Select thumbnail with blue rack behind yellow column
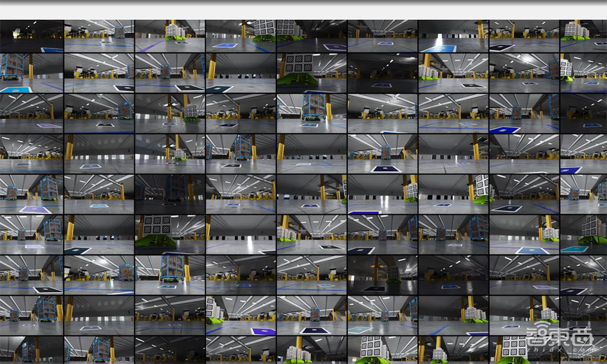Screen dimensions: 607x364 tap(241, 152)
